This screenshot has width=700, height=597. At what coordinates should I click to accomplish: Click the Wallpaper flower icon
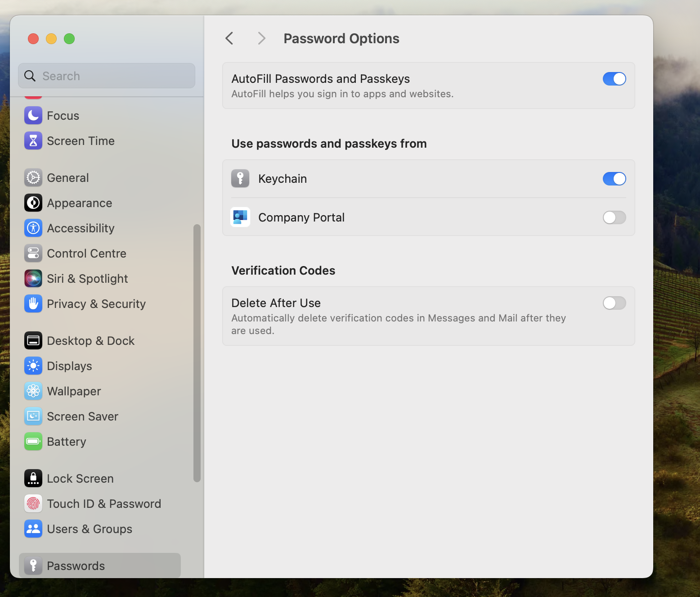33,391
